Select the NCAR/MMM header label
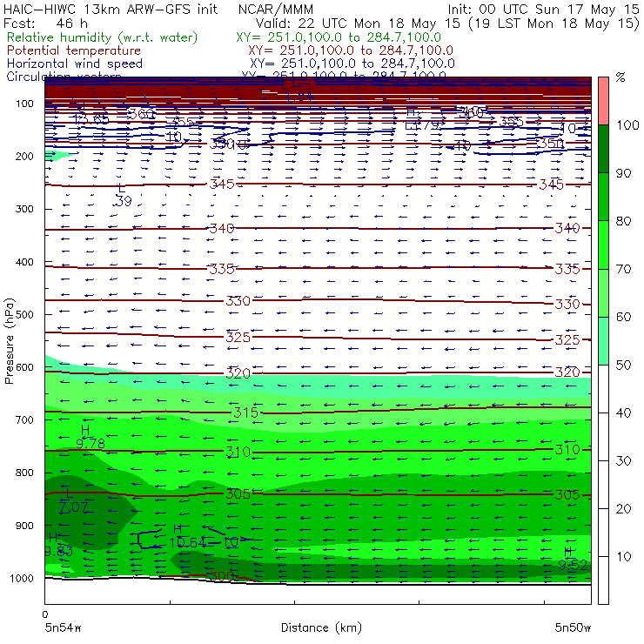 276,10
